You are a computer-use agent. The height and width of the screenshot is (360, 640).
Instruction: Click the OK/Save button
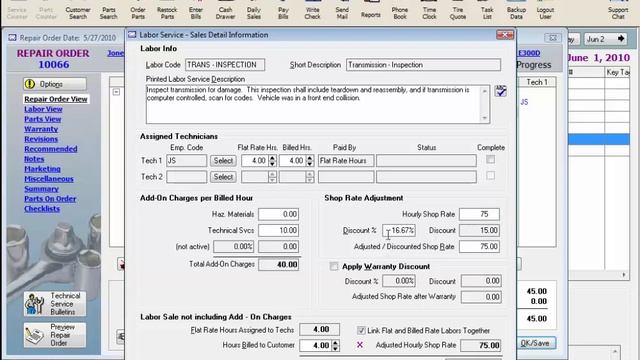[535, 343]
